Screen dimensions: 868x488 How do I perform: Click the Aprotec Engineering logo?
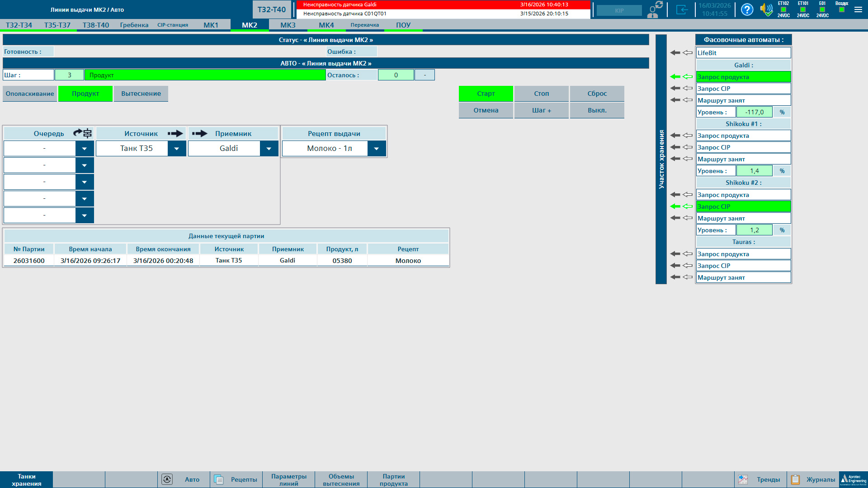[x=854, y=479]
